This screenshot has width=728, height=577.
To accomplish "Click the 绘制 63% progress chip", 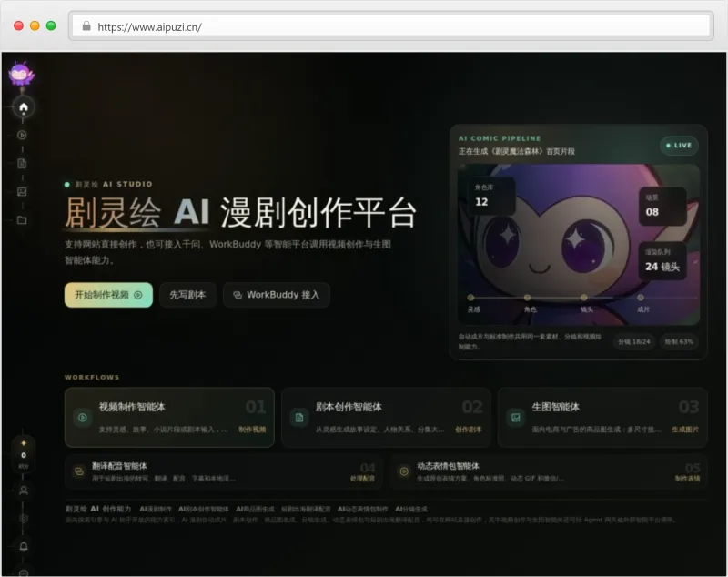I will click(679, 341).
